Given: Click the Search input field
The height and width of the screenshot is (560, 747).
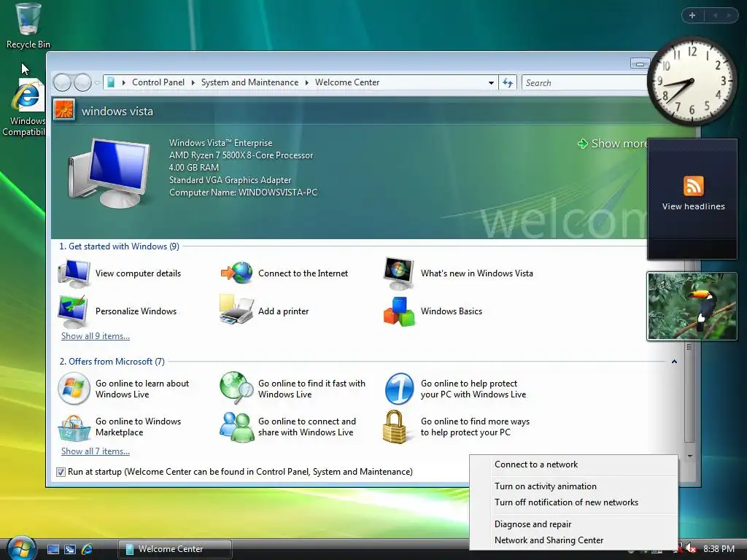Looking at the screenshot, I should pyautogui.click(x=585, y=83).
